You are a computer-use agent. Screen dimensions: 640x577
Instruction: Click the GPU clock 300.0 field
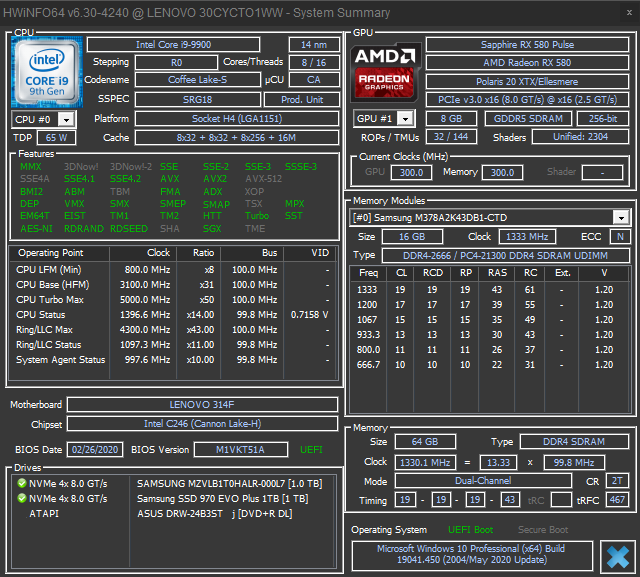tap(411, 173)
